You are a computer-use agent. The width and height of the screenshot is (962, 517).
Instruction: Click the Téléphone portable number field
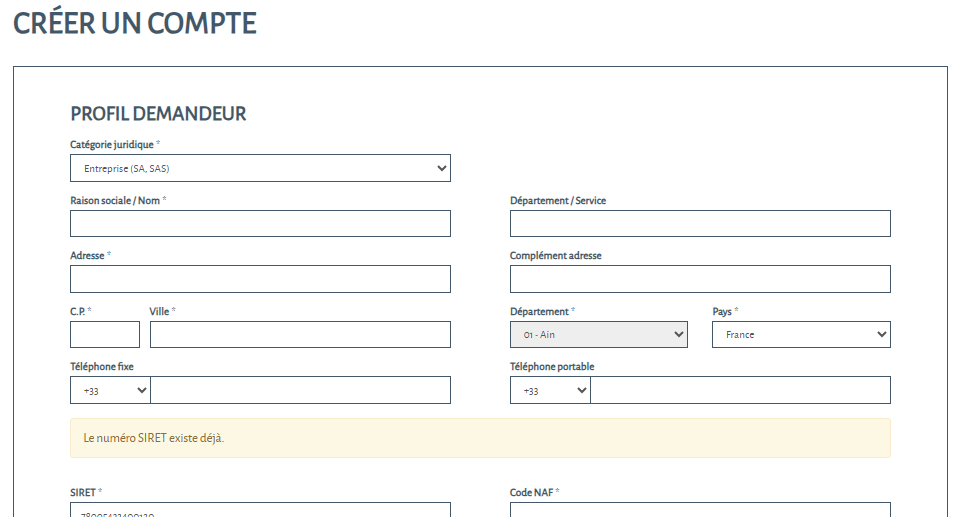(x=740, y=390)
